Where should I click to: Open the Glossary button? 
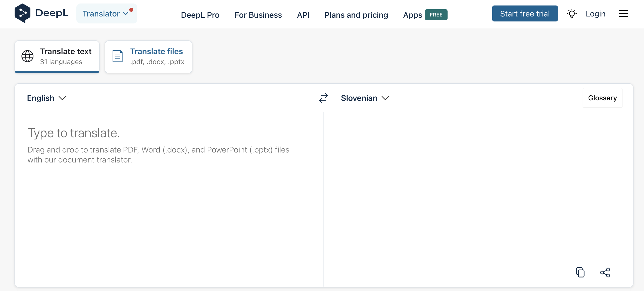602,98
